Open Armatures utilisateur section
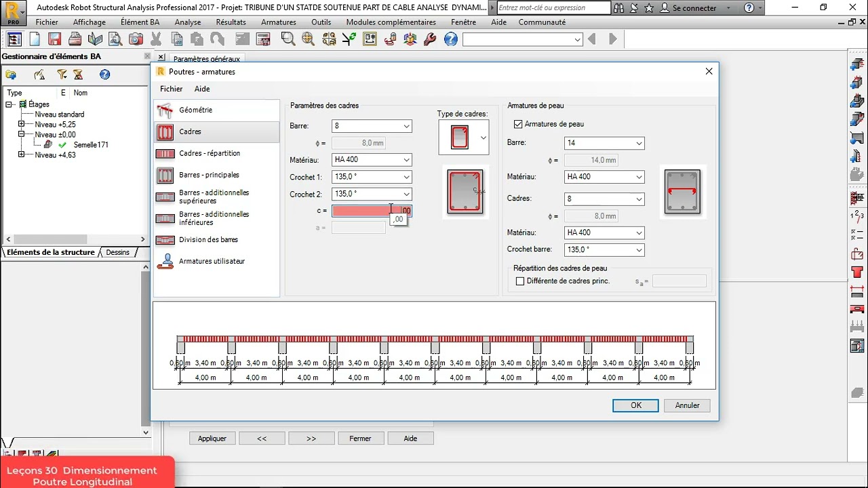Viewport: 868px width, 488px height. 216,261
